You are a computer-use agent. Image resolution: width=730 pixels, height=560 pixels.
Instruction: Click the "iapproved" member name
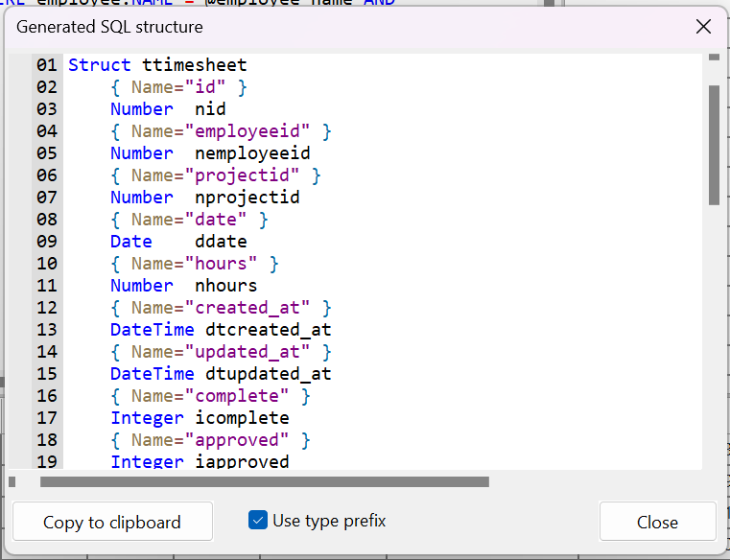click(x=242, y=461)
